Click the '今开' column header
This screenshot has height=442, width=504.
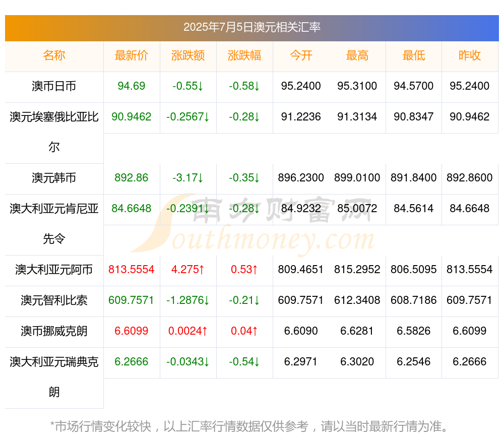[301, 55]
